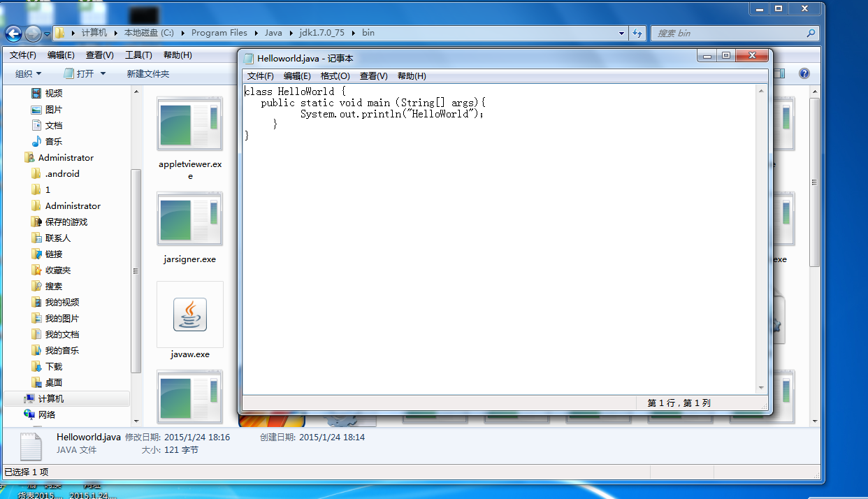Viewport: 868px width, 499px height.
Task: Maximize the Notepad window
Action: click(726, 56)
